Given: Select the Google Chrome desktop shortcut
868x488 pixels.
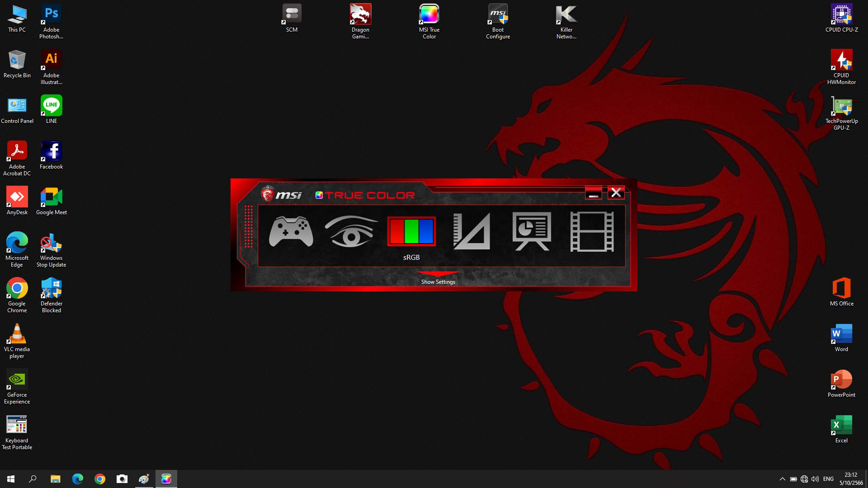Looking at the screenshot, I should click(17, 295).
